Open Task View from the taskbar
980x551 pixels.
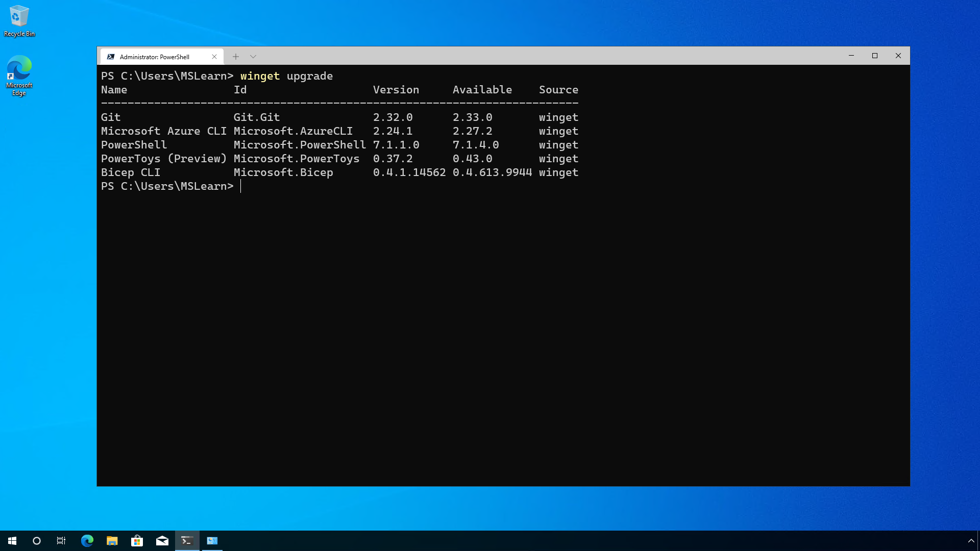pos(61,540)
